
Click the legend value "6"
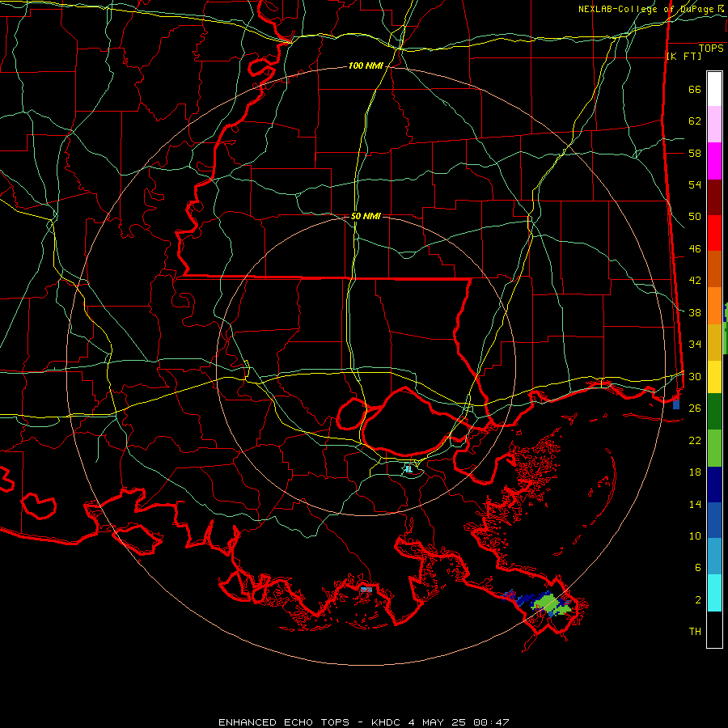click(x=698, y=568)
